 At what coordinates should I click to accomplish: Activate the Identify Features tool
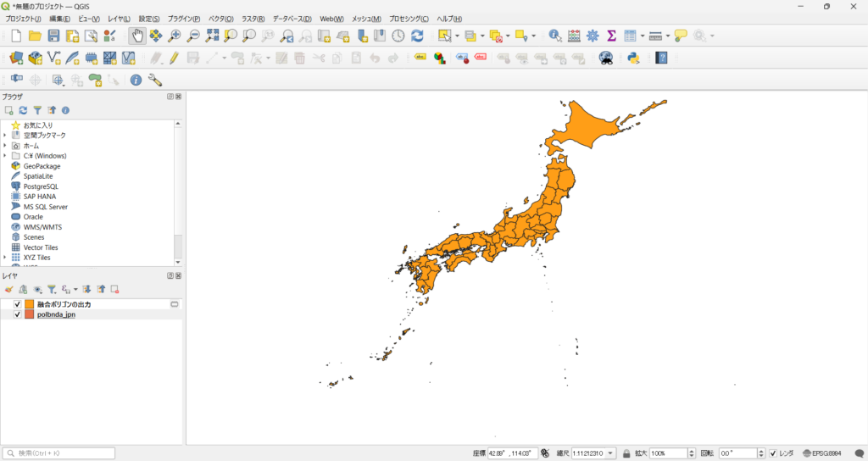tap(554, 36)
